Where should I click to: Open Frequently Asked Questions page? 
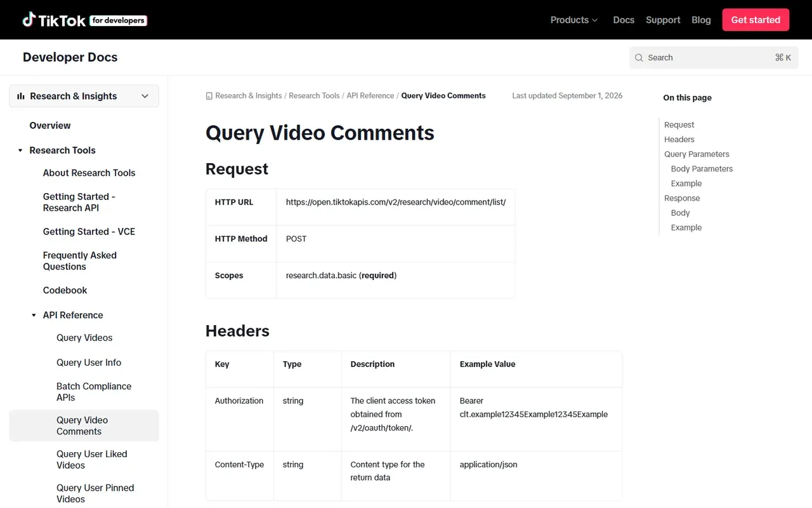click(80, 261)
